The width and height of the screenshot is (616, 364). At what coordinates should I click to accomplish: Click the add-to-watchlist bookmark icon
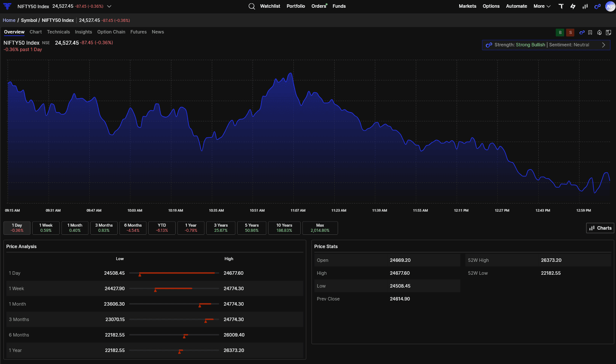pos(590,33)
